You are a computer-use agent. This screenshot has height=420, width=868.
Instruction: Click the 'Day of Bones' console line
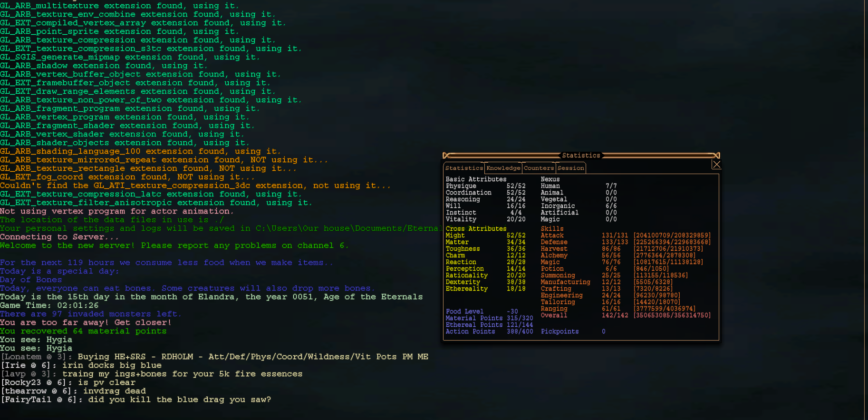tap(31, 280)
